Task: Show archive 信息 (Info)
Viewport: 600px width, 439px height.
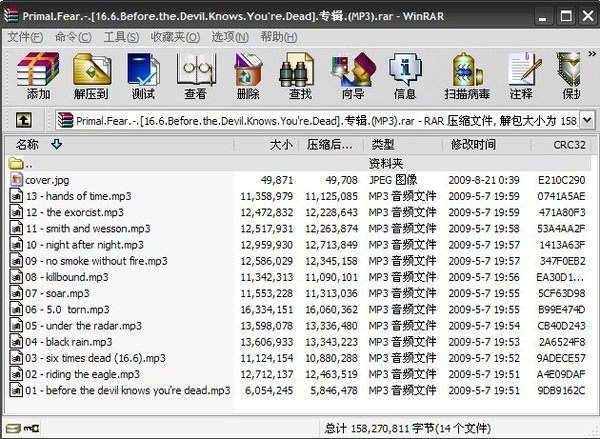Action: coord(405,76)
